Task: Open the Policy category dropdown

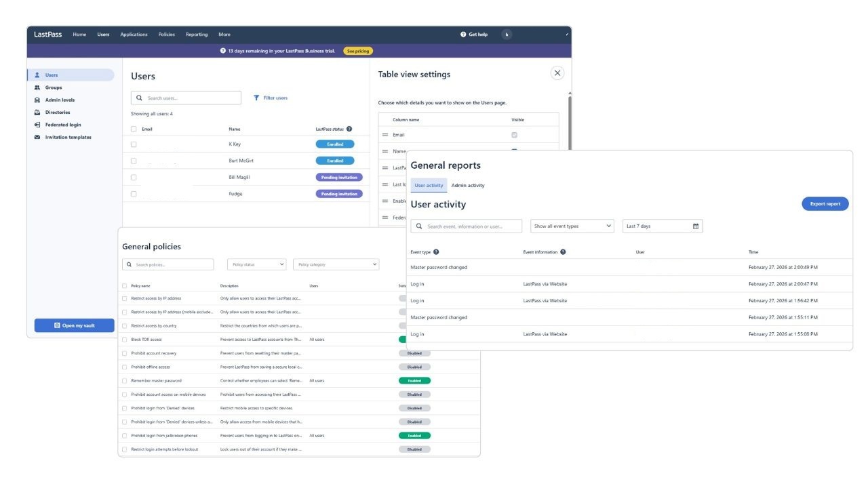Action: 336,264
